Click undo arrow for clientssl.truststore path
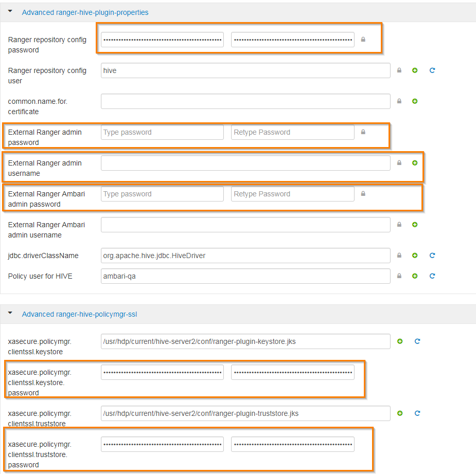The height and width of the screenshot is (474, 476). tap(417, 413)
